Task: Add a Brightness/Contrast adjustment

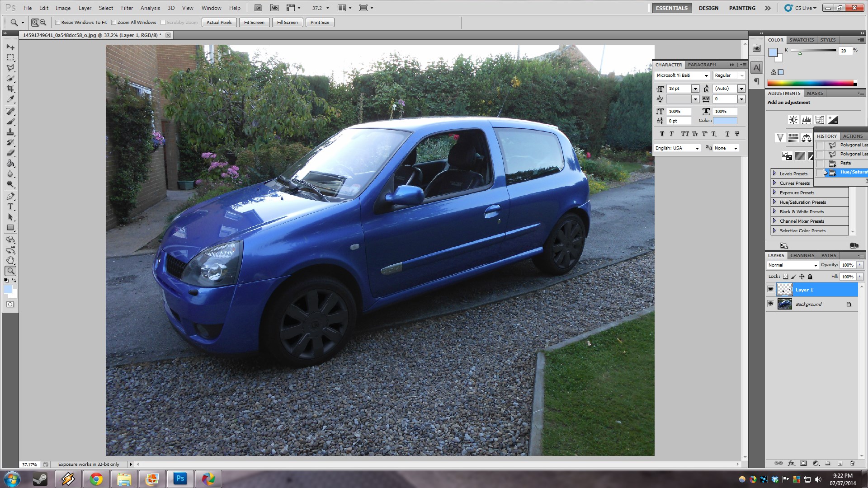Action: pos(793,120)
